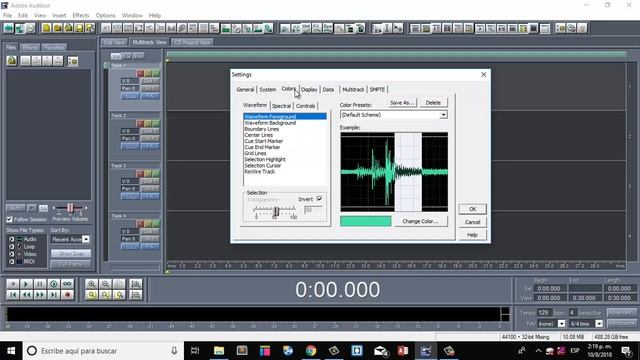Select Grid Lines in color list
Image resolution: width=640 pixels, height=360 pixels.
tap(256, 153)
